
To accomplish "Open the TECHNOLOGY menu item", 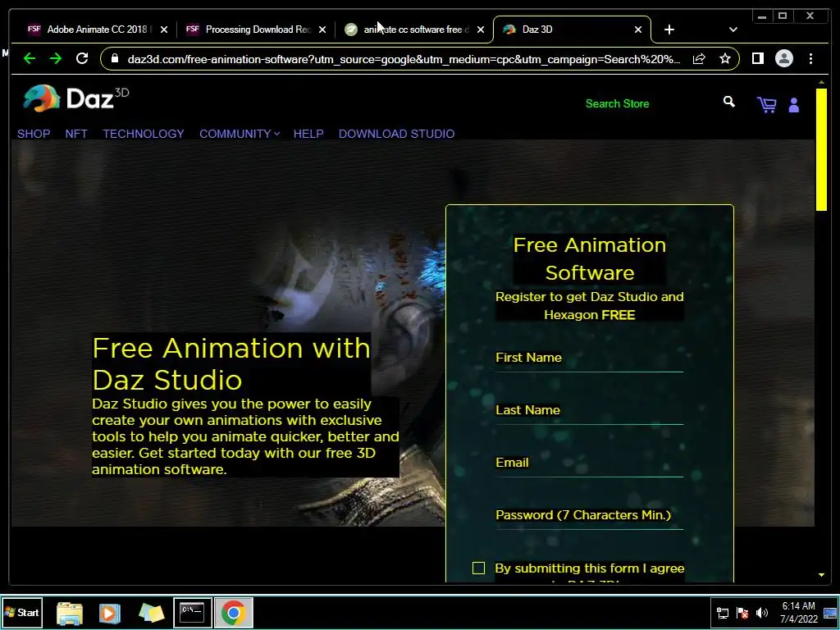I will tap(144, 134).
